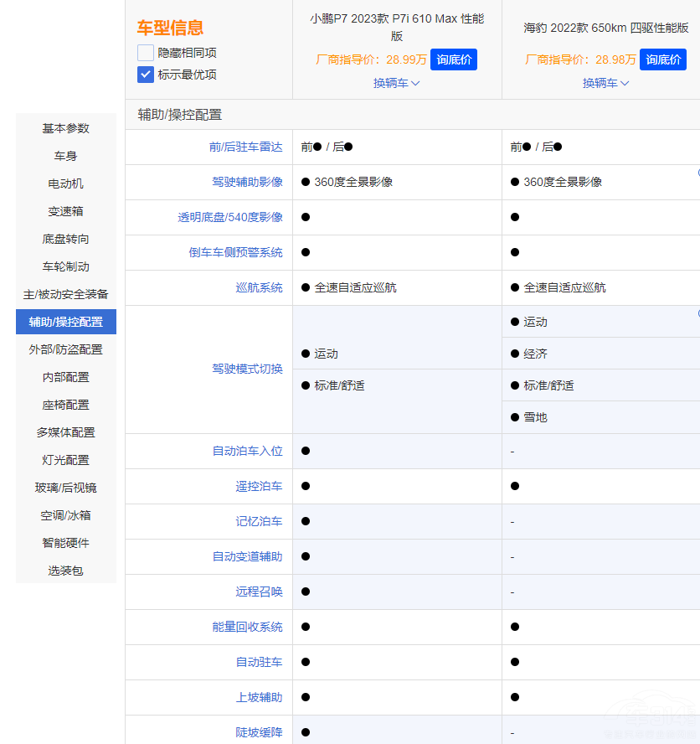
Task: Click 询底价 button for 海豹 2022款
Action: point(662,59)
